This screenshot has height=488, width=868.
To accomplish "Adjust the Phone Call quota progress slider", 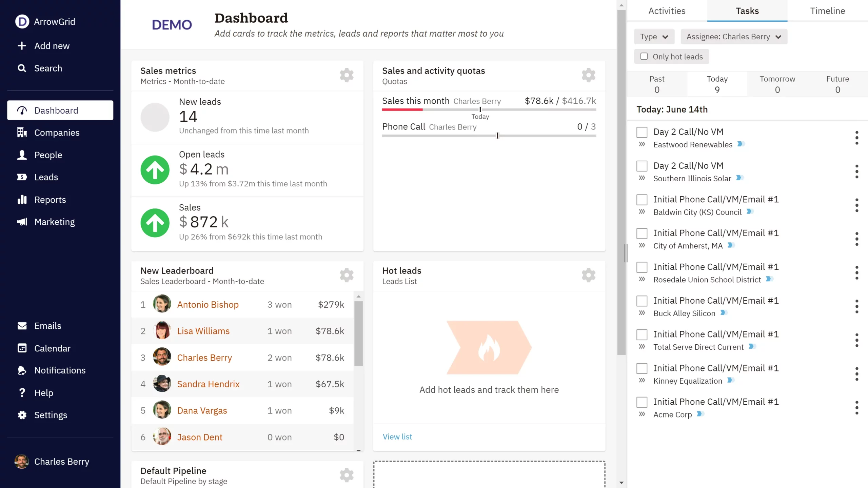I will (497, 136).
